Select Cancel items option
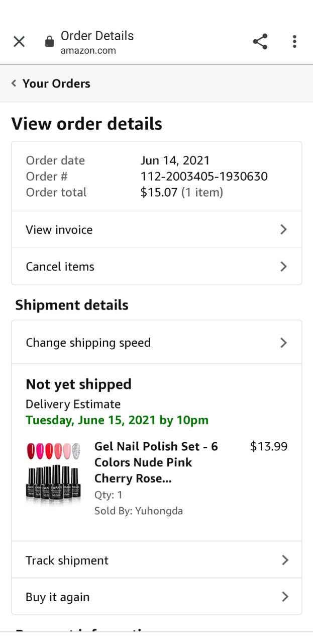Screen dimensions: 313x644 point(60,267)
